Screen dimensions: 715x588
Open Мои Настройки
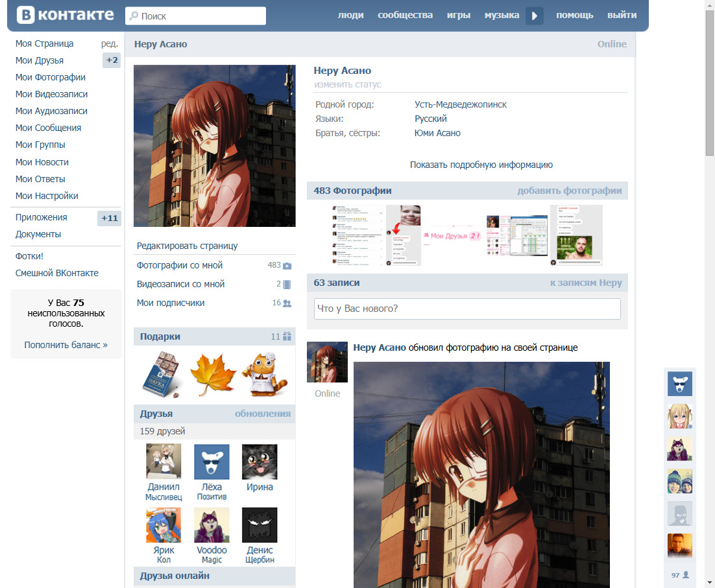47,196
